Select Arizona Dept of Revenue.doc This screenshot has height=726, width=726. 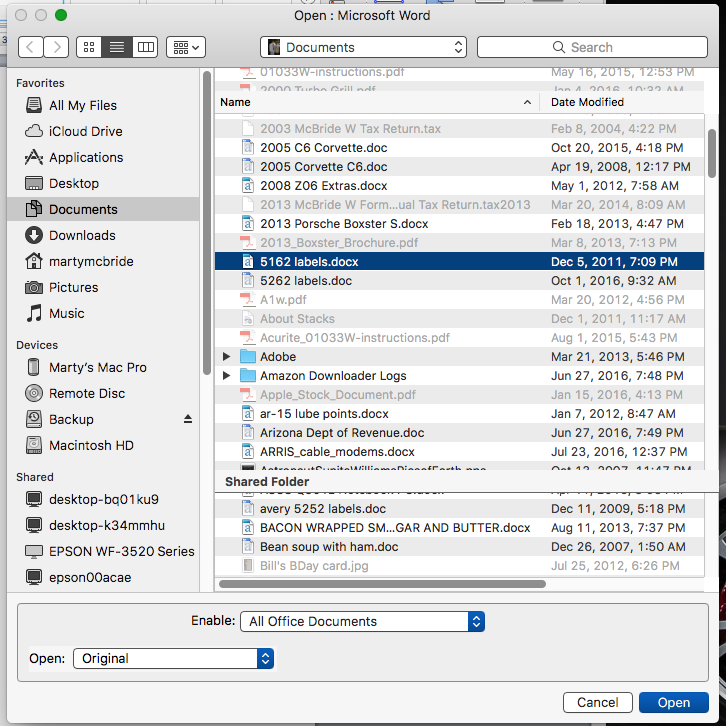(x=459, y=432)
